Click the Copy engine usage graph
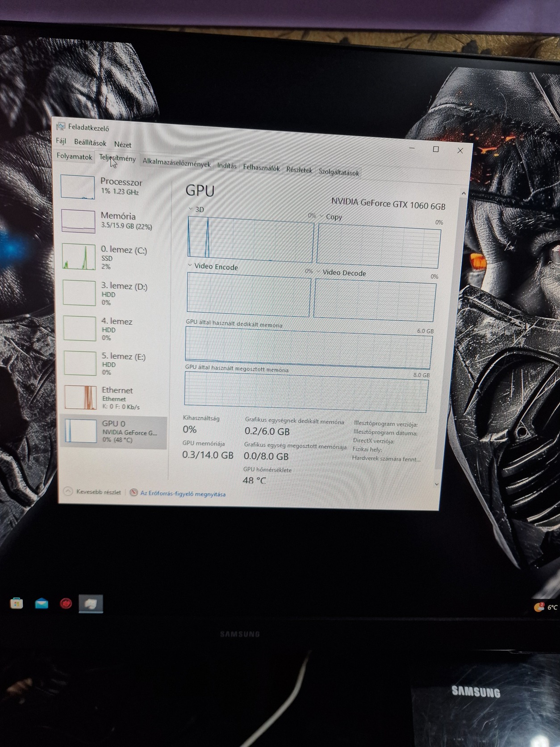This screenshot has height=747, width=560. pos(379,246)
